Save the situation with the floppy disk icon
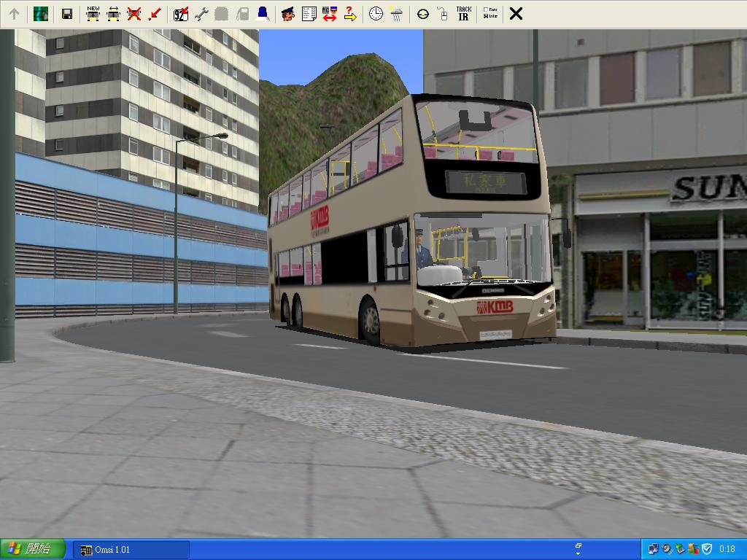Image resolution: width=747 pixels, height=560 pixels. tap(67, 14)
